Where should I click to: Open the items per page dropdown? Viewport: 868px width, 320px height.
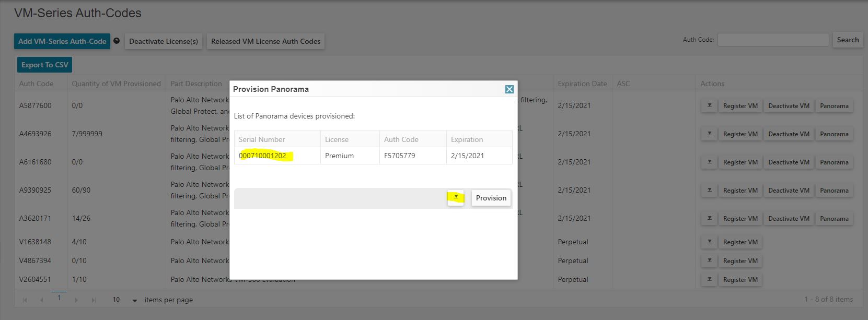coord(134,300)
